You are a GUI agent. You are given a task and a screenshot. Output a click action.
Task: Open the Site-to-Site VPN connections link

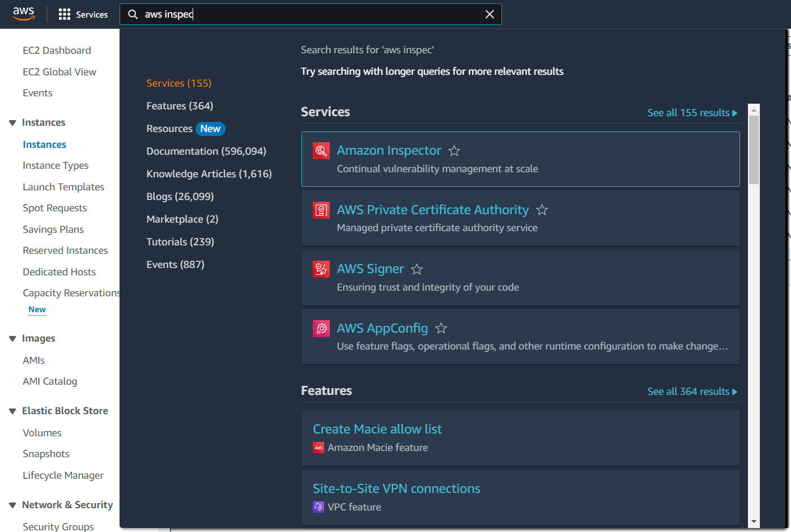(396, 488)
